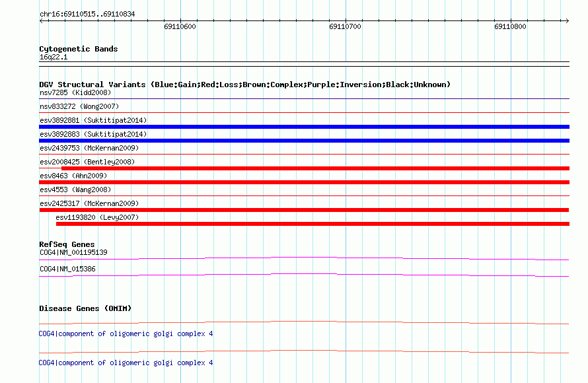The image size is (588, 383).
Task: Click the black cytogenetic band bar for 16q22.1
Action: click(304, 64)
